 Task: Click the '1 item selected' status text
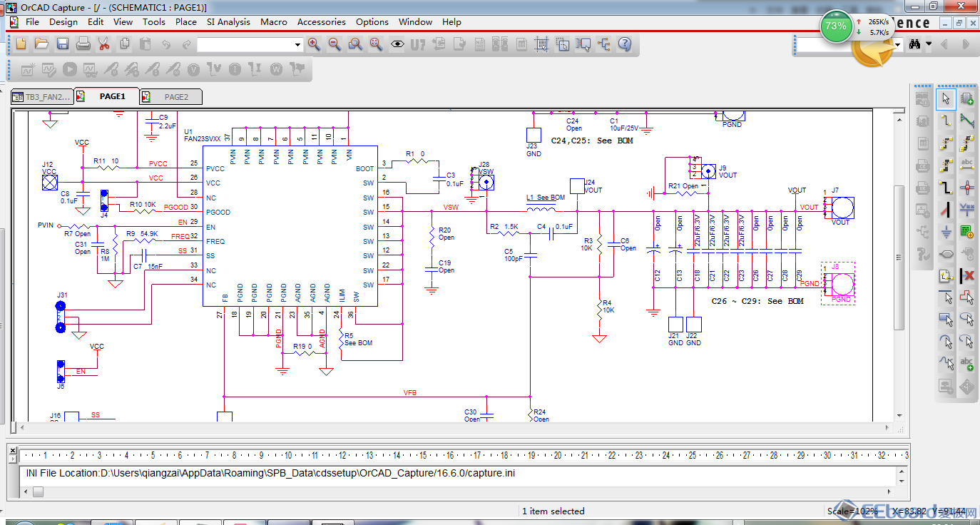pyautogui.click(x=553, y=511)
